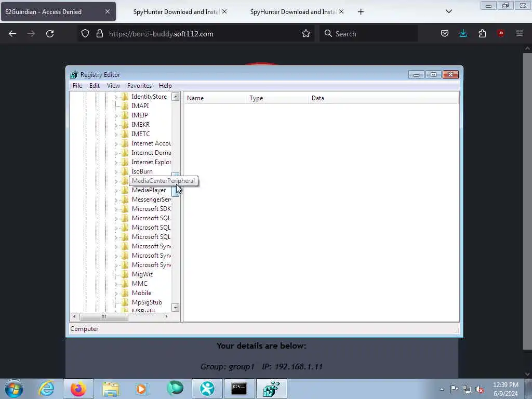Select the MediaCenterPeripheral tree item
Screen dimensions: 532x399
pyautogui.click(x=163, y=180)
